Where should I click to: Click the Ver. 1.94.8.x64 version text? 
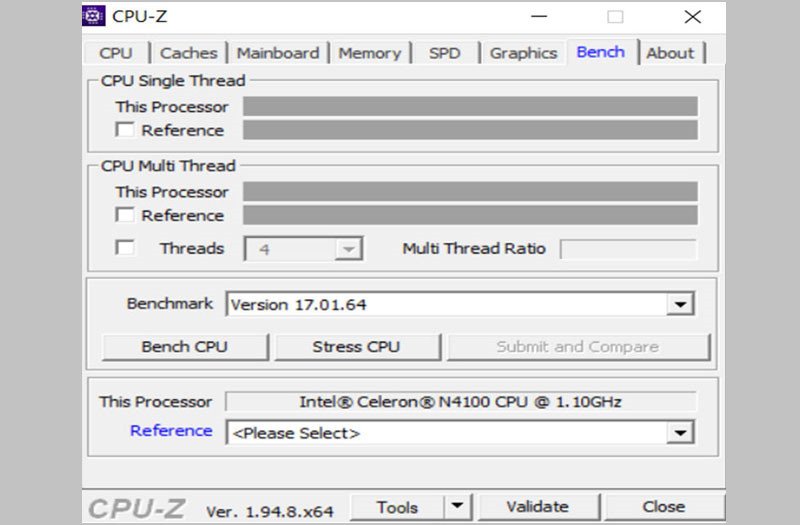pos(270,511)
